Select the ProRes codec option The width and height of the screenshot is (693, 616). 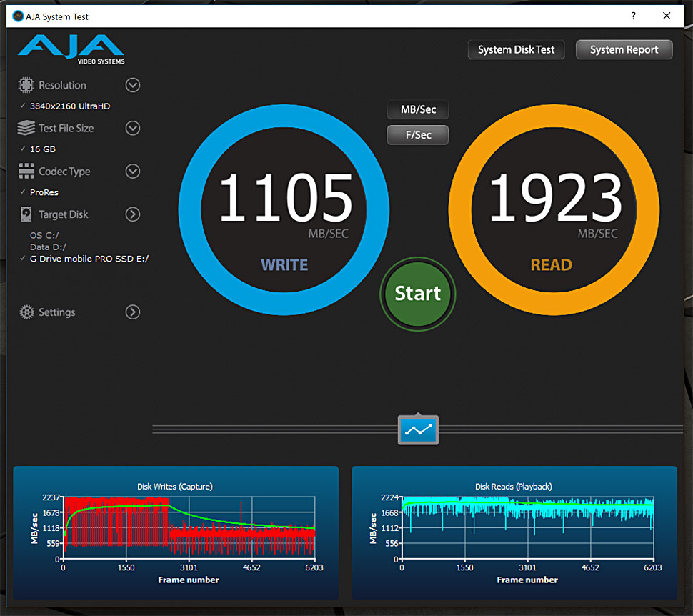tap(44, 192)
